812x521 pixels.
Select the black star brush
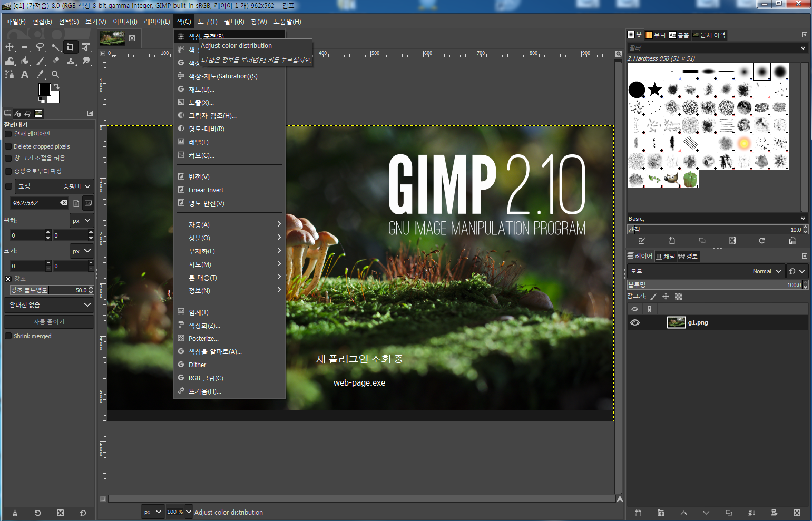[655, 90]
